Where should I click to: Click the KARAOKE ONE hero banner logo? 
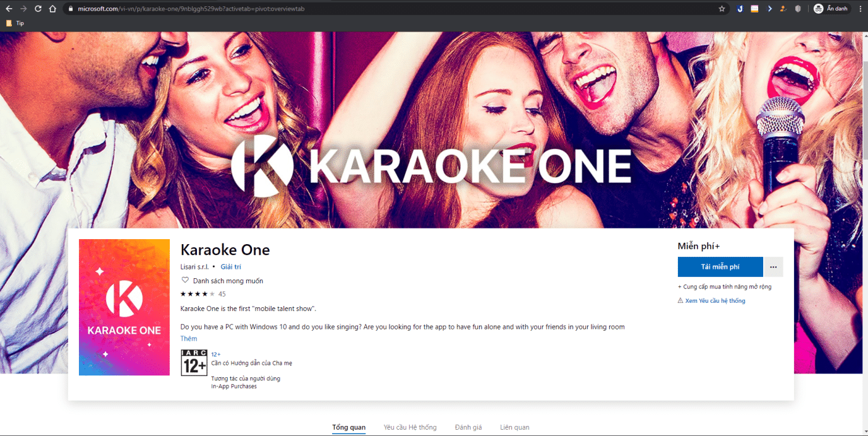(x=431, y=165)
